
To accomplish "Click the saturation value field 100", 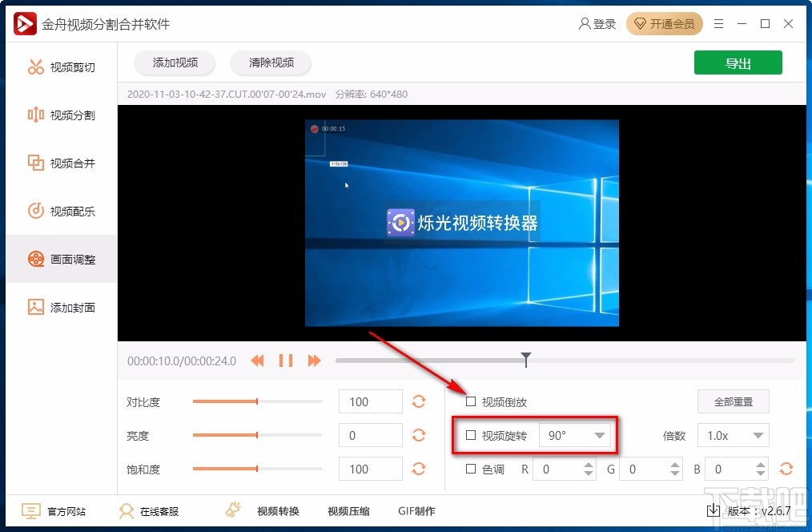I will click(370, 469).
